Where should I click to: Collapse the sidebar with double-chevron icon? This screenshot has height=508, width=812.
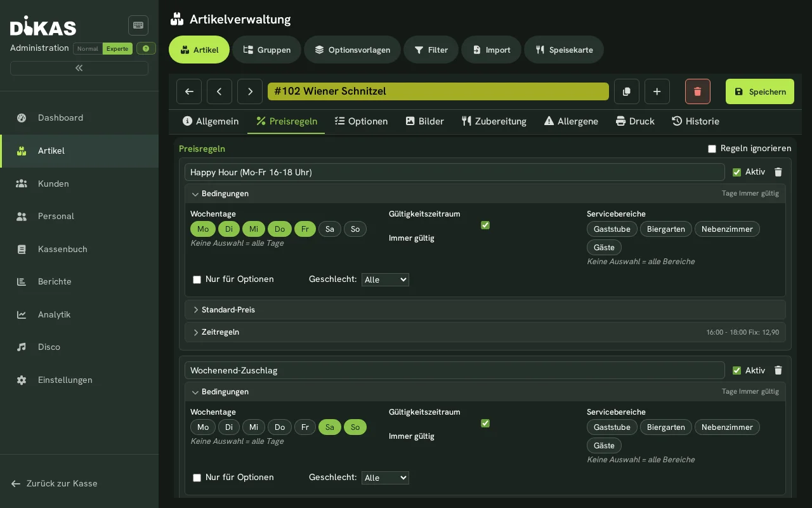[x=79, y=68]
